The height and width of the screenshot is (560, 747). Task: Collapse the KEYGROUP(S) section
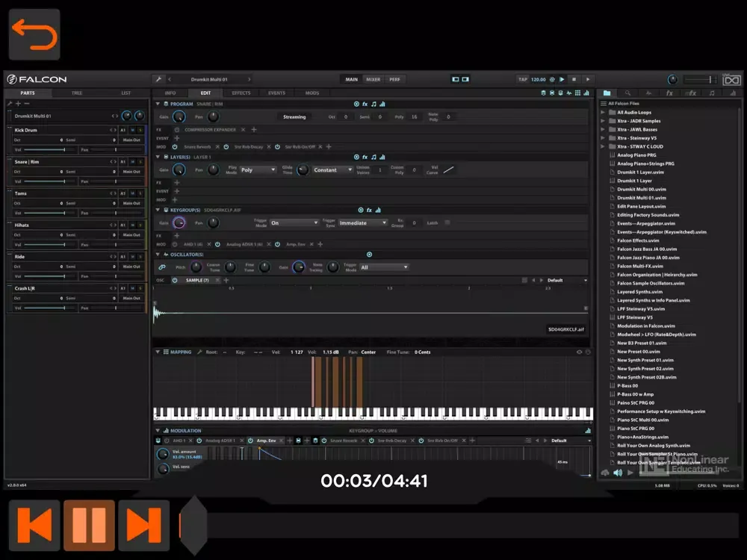(158, 210)
